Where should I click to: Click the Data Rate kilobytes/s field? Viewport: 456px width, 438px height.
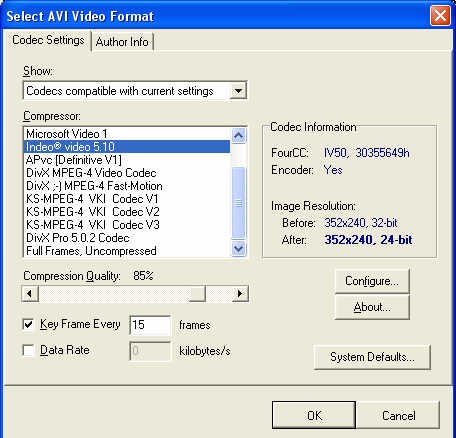tap(150, 351)
